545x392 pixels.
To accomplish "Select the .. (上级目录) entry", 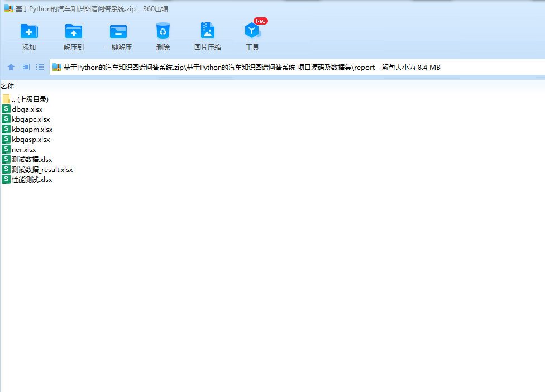I will tap(30, 99).
